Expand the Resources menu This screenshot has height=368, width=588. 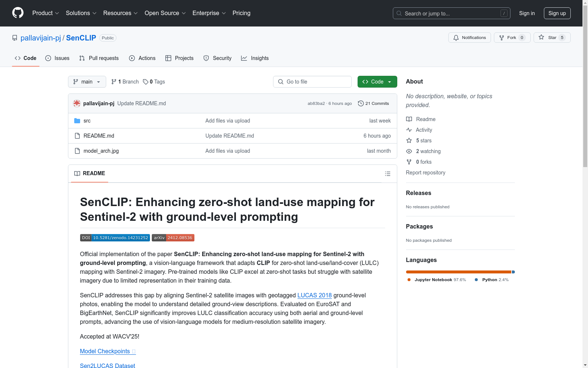121,13
